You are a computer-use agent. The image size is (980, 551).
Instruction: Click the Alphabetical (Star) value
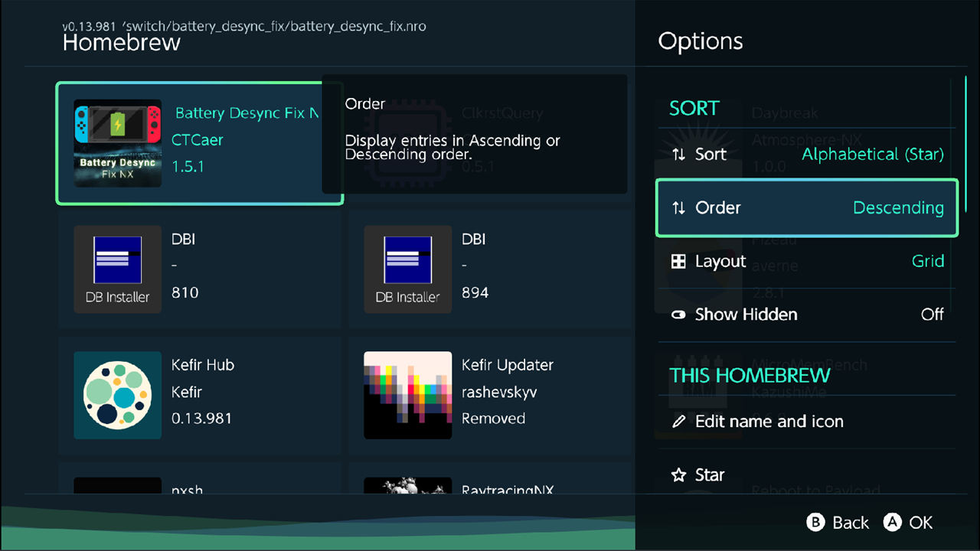click(x=873, y=155)
